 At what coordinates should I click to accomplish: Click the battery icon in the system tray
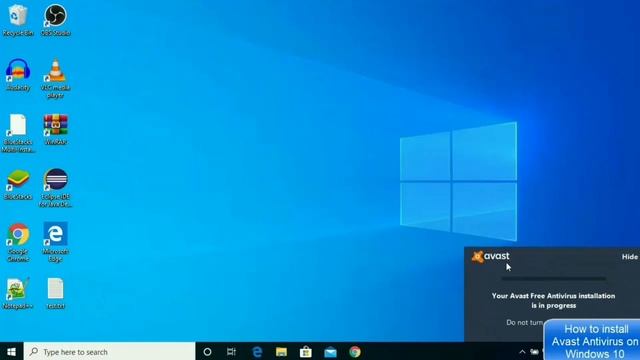(x=534, y=351)
